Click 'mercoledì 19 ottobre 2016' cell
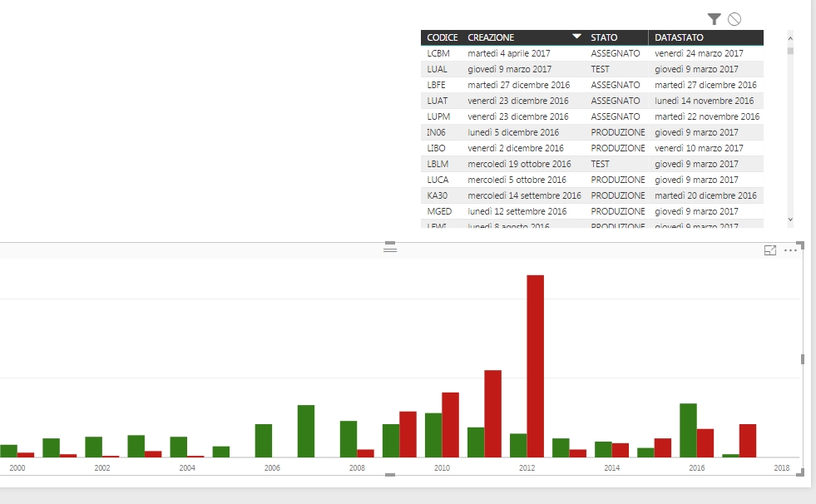 (x=519, y=164)
